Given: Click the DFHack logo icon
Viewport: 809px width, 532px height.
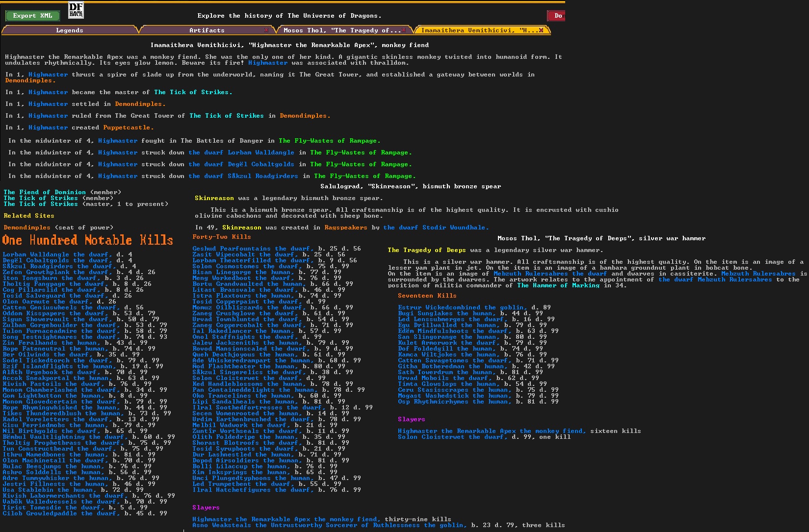Looking at the screenshot, I should tap(76, 10).
